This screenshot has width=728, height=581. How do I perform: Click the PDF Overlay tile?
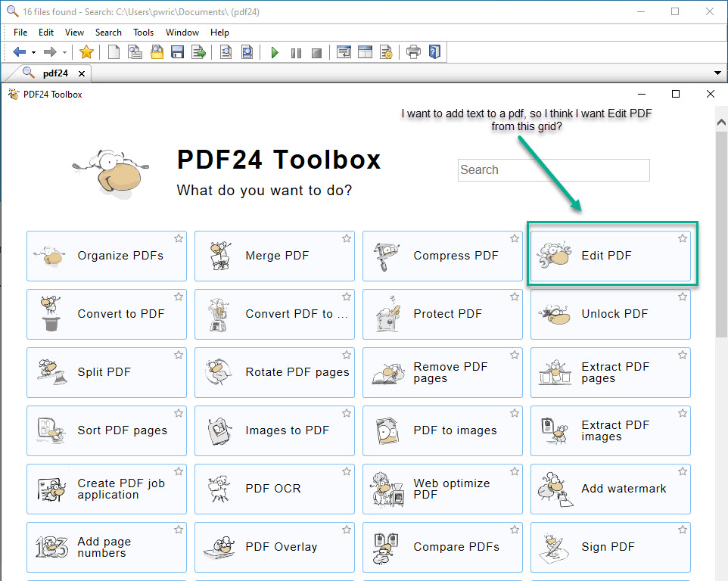[x=275, y=547]
